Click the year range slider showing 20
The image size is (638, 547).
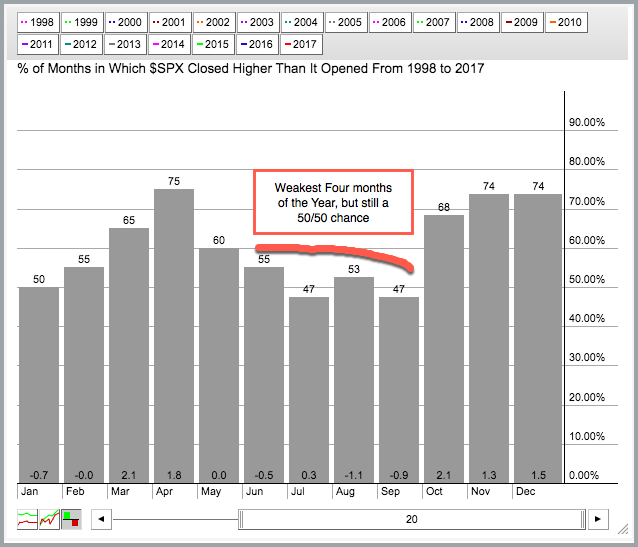click(411, 519)
